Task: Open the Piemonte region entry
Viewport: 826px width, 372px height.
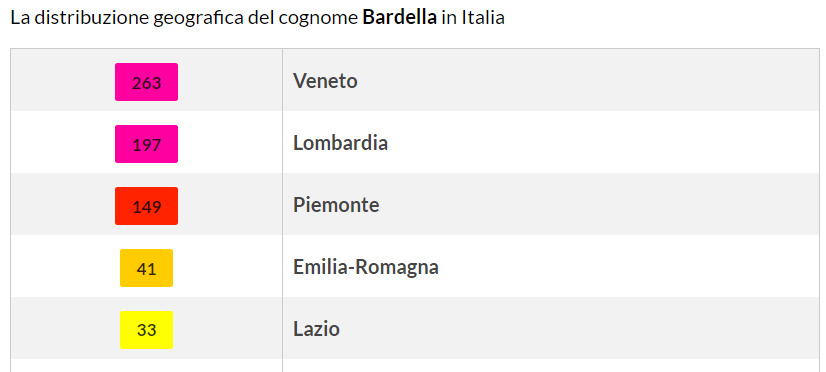Action: click(x=336, y=205)
